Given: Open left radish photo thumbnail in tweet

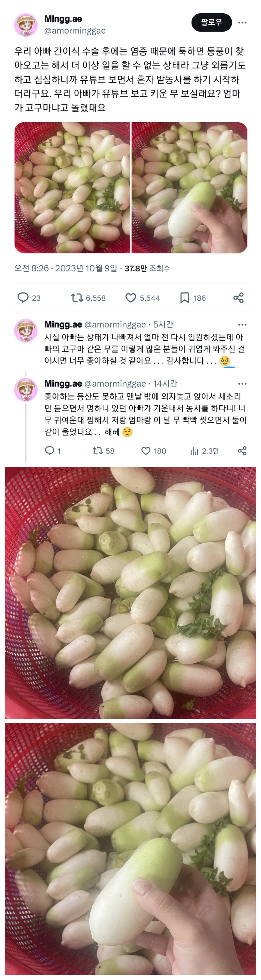Looking at the screenshot, I should tap(72, 188).
